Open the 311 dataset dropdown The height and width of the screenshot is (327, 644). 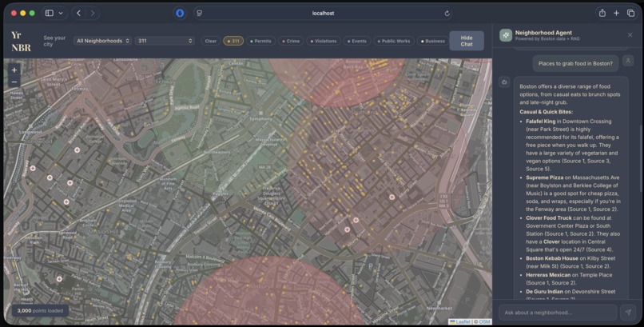pos(165,41)
